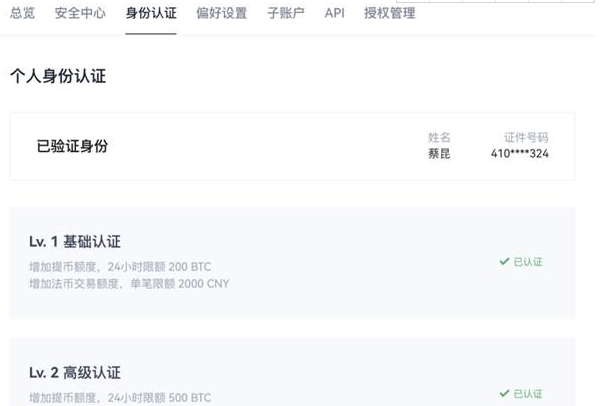Image resolution: width=601 pixels, height=406 pixels.
Task: Switch to the 安全中心 tab
Action: tap(80, 13)
